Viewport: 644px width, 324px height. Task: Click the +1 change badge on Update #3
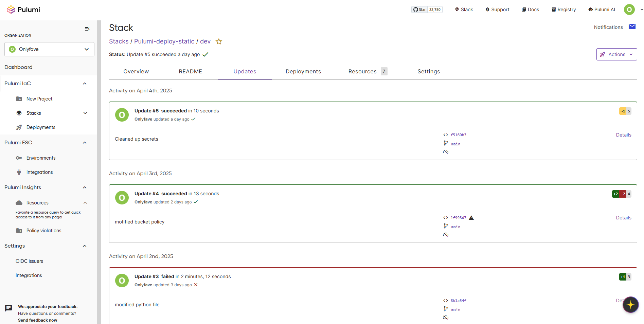click(623, 277)
